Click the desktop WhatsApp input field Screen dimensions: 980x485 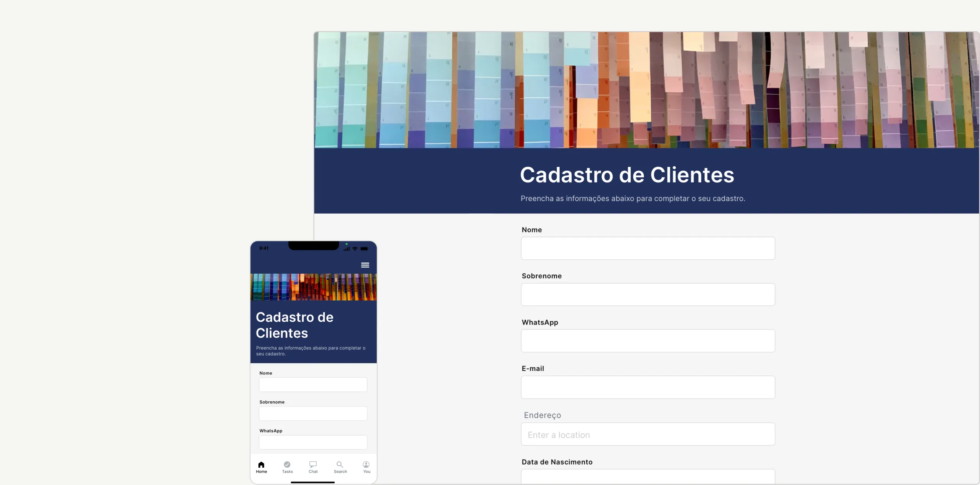(x=648, y=341)
